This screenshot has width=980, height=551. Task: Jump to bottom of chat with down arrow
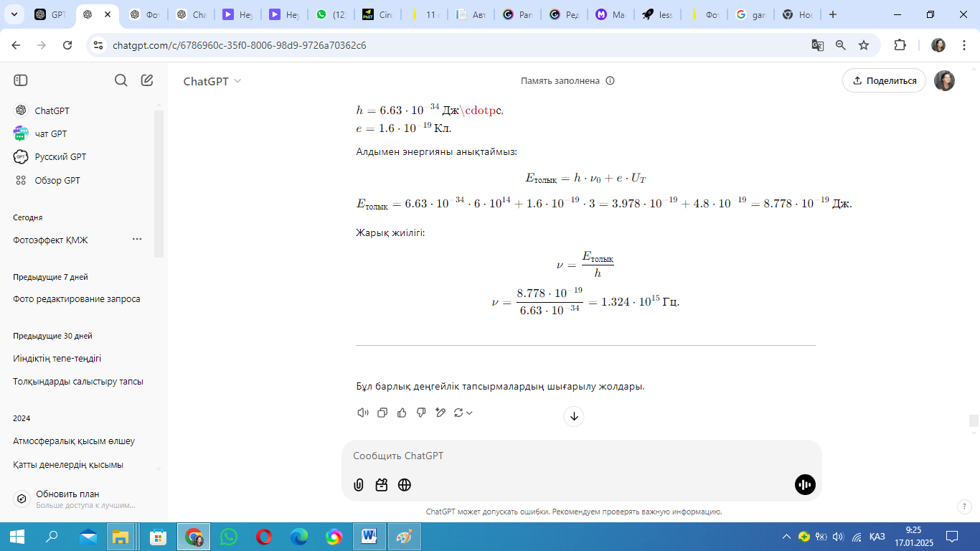574,416
